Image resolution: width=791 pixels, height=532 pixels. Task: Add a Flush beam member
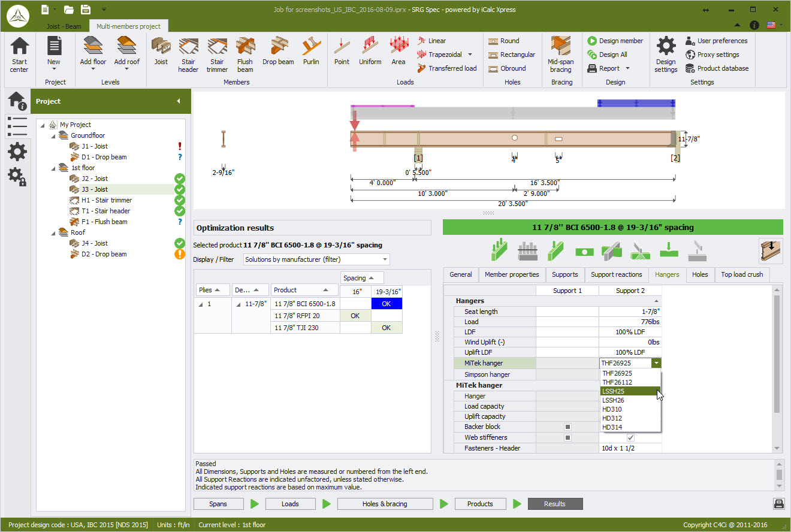pyautogui.click(x=245, y=55)
